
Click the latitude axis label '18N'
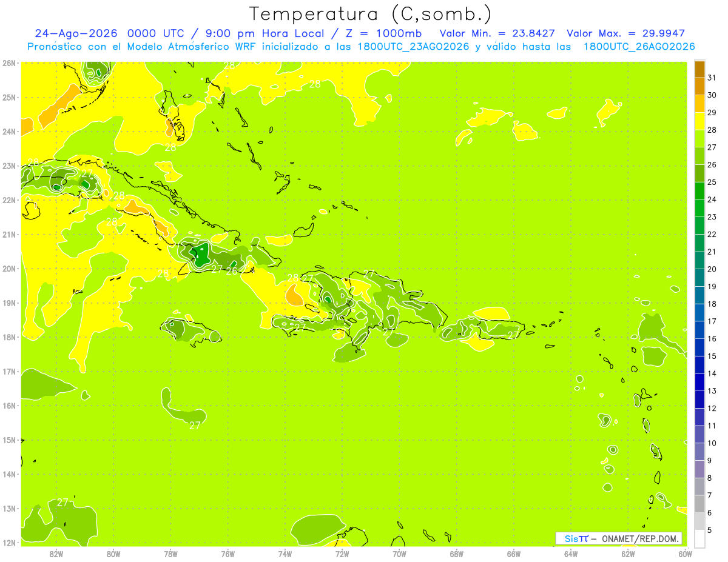[x=9, y=337]
